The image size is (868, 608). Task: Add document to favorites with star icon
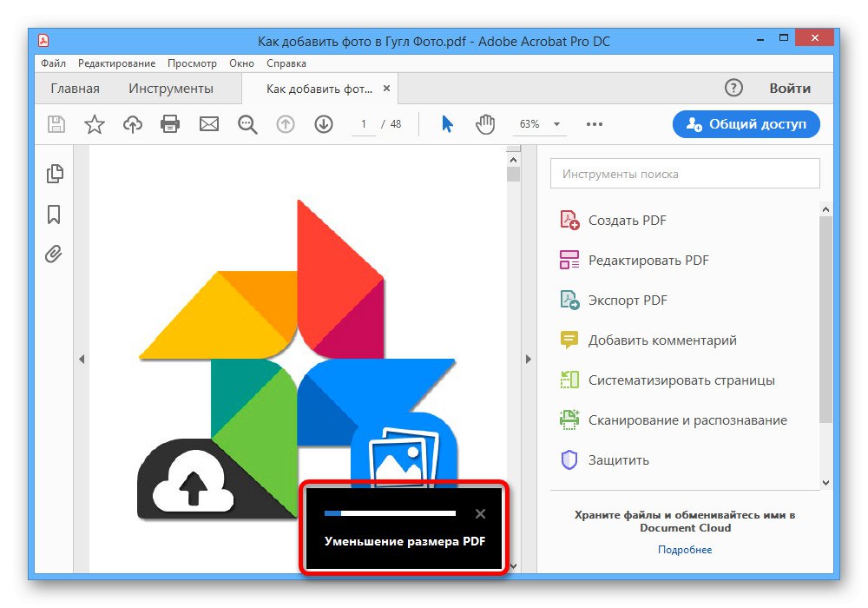pos(94,124)
